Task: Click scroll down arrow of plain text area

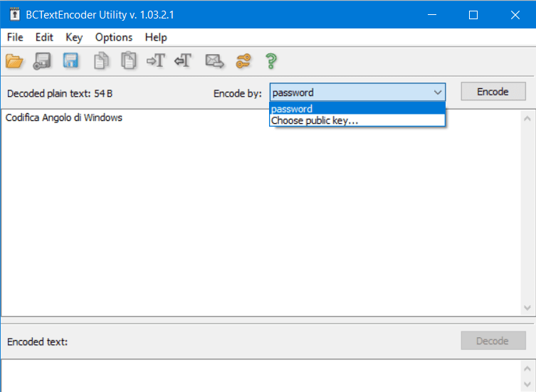Action: coord(527,308)
